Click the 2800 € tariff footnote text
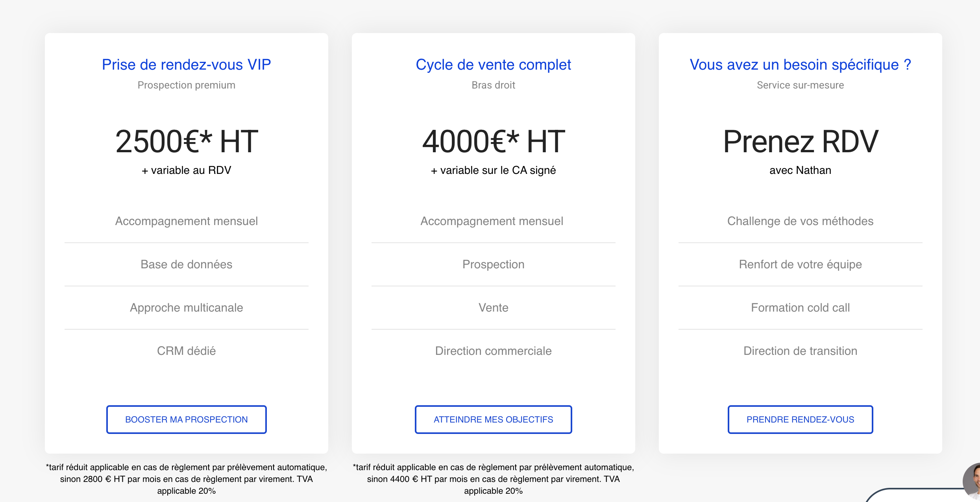 (x=187, y=479)
